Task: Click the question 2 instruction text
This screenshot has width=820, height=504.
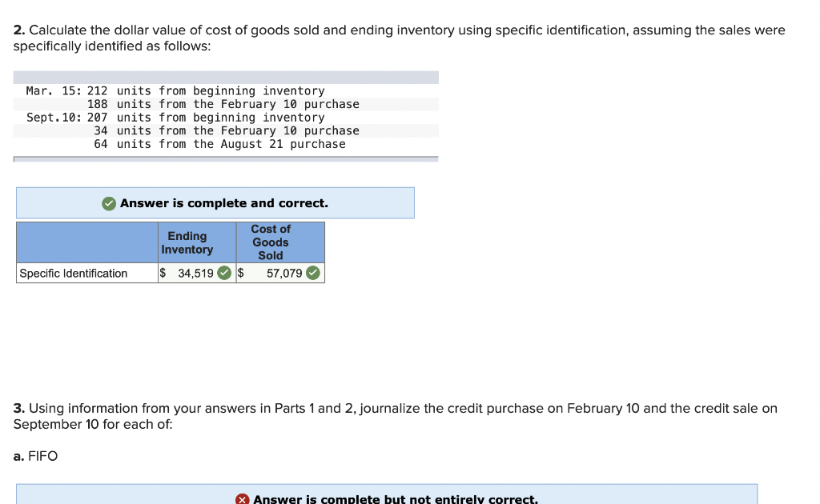Action: (x=399, y=38)
